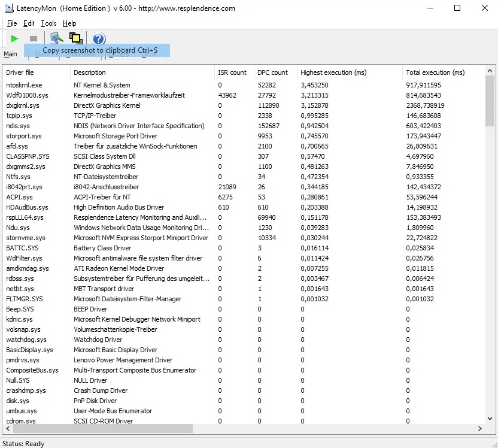Select the disk.sys row

244,400
